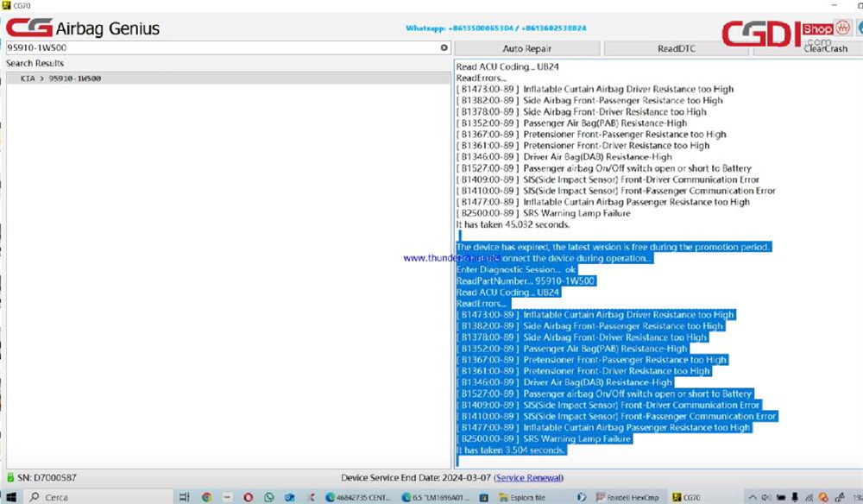
Task: Click the 'ReadPartNumber... 95910-1W500' log line
Action: point(526,281)
